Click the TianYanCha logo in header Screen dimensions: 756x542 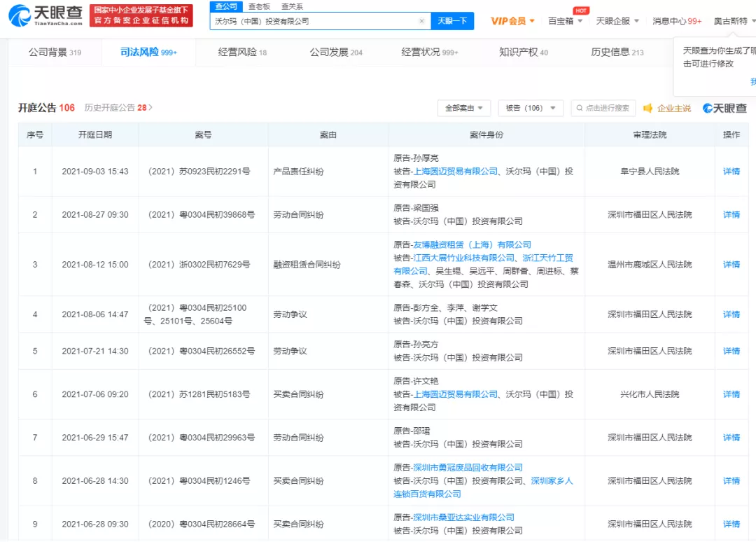[x=46, y=15]
